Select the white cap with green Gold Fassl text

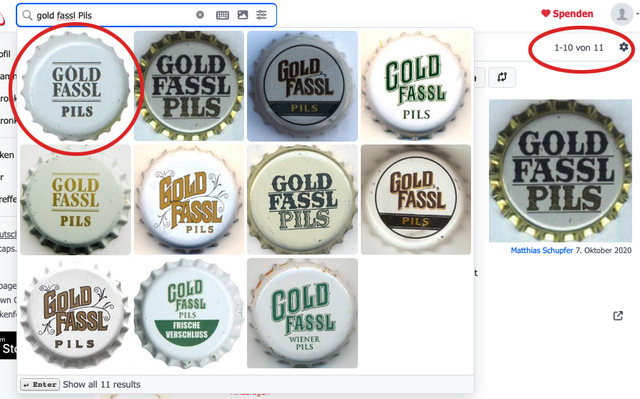416,86
